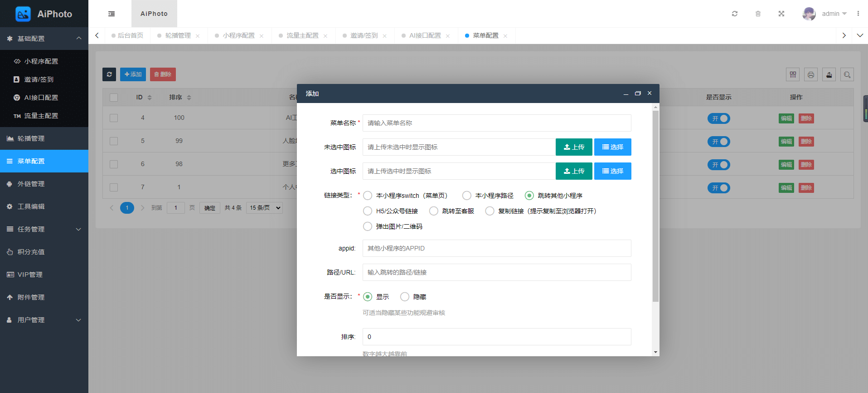The width and height of the screenshot is (868, 393).
Task: Click 选择 for 选中图标
Action: [x=613, y=171]
